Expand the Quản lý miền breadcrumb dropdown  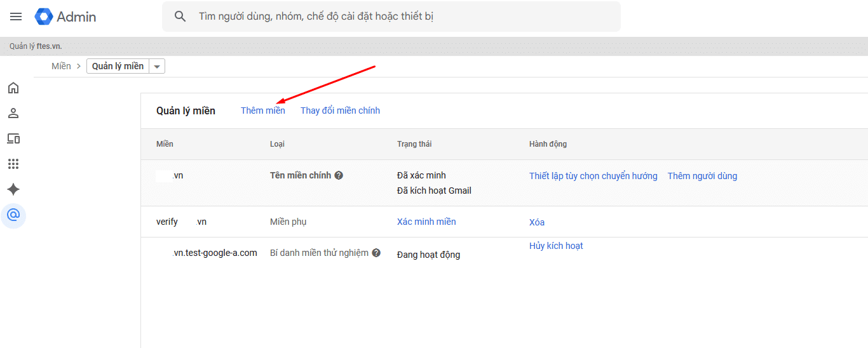pyautogui.click(x=157, y=66)
